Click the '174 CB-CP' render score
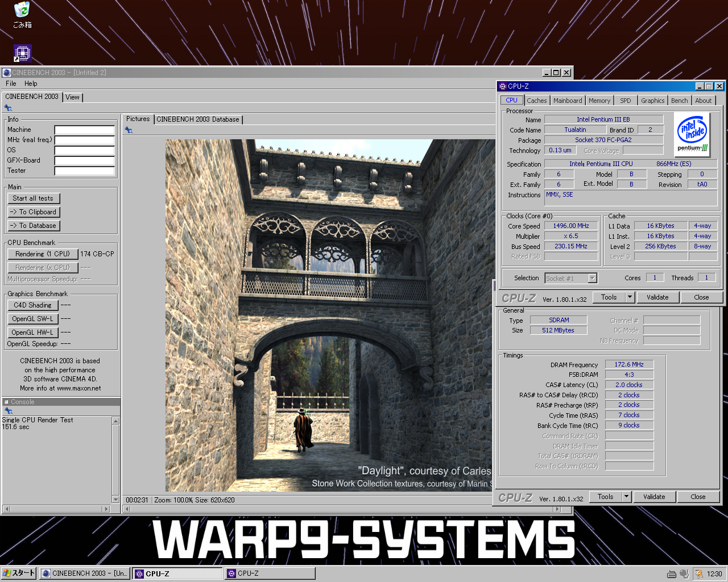 (x=97, y=254)
